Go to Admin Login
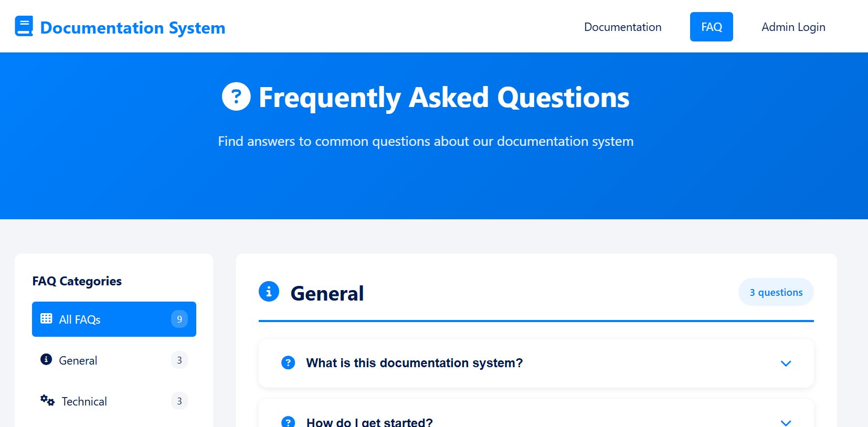The height and width of the screenshot is (427, 868). click(x=793, y=27)
